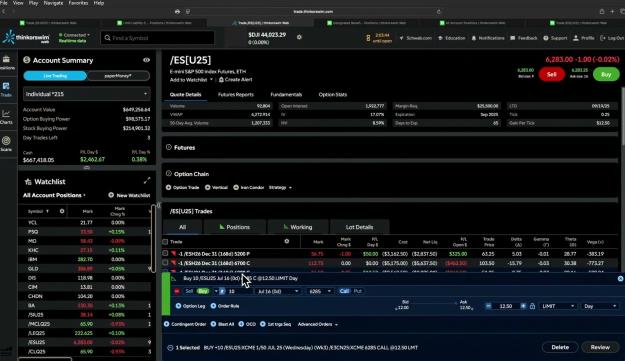The width and height of the screenshot is (625, 361).
Task: Open All Account Positions watchlist dropdown
Action: tap(54, 195)
